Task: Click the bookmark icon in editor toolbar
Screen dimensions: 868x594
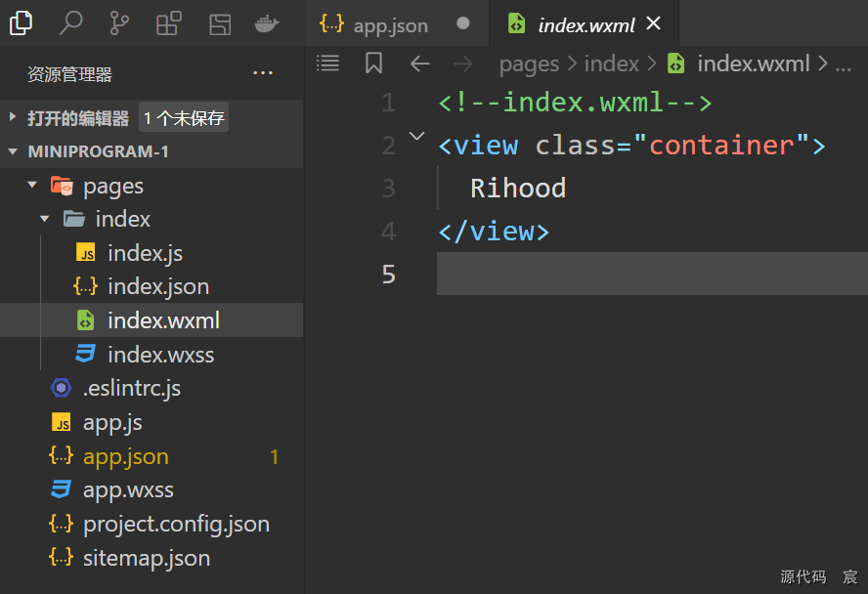Action: point(373,64)
